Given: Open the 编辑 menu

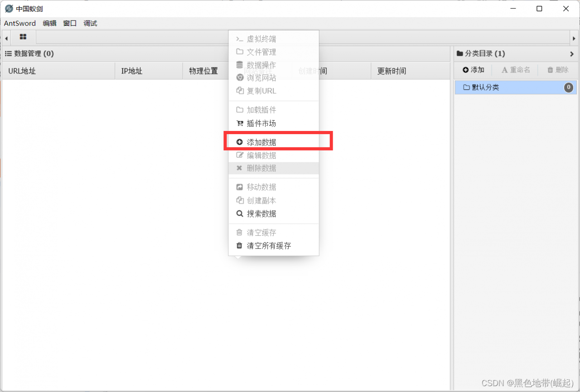Looking at the screenshot, I should pos(50,23).
